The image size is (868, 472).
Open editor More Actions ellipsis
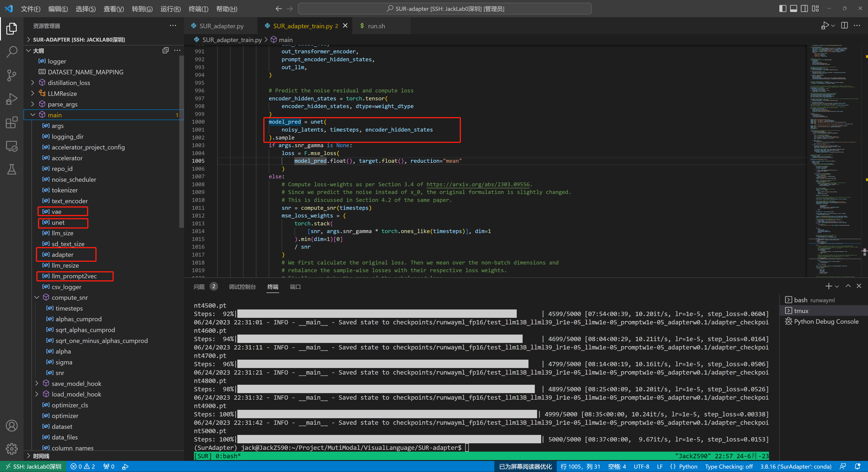857,26
